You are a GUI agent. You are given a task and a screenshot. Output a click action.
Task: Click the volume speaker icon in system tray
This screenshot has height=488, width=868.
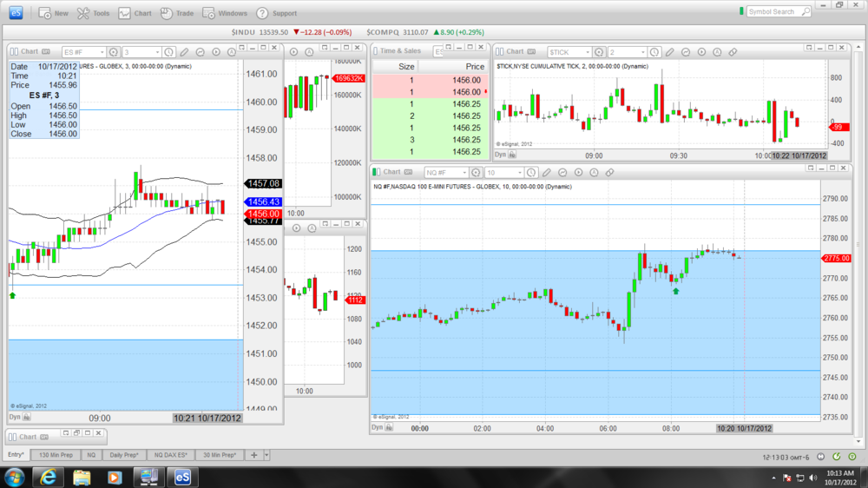(x=812, y=478)
